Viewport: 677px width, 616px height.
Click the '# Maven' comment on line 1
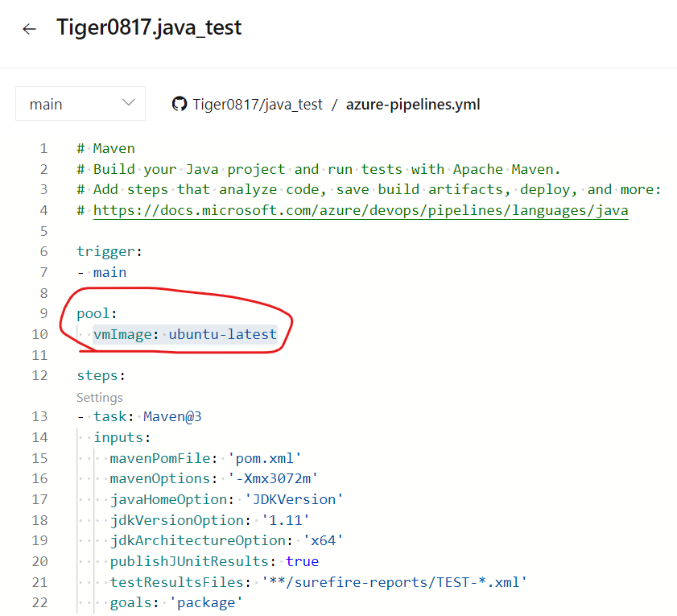coord(105,149)
